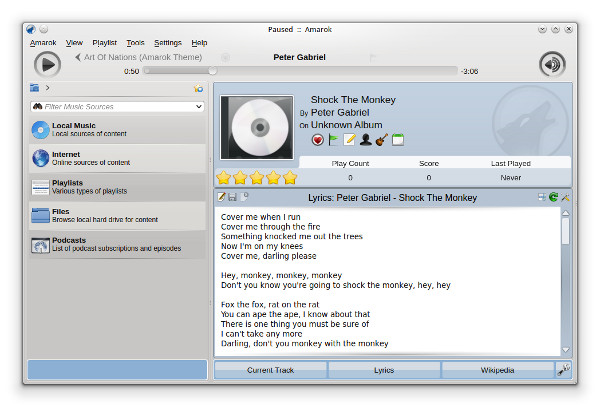Click the lyrics scrollbar handle

coord(566,231)
